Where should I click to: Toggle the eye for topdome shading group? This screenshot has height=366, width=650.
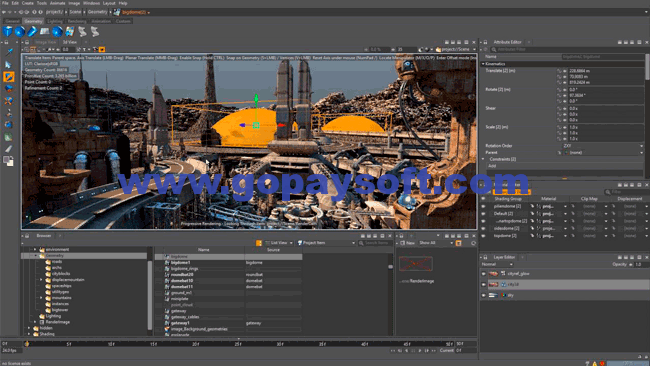pos(483,236)
